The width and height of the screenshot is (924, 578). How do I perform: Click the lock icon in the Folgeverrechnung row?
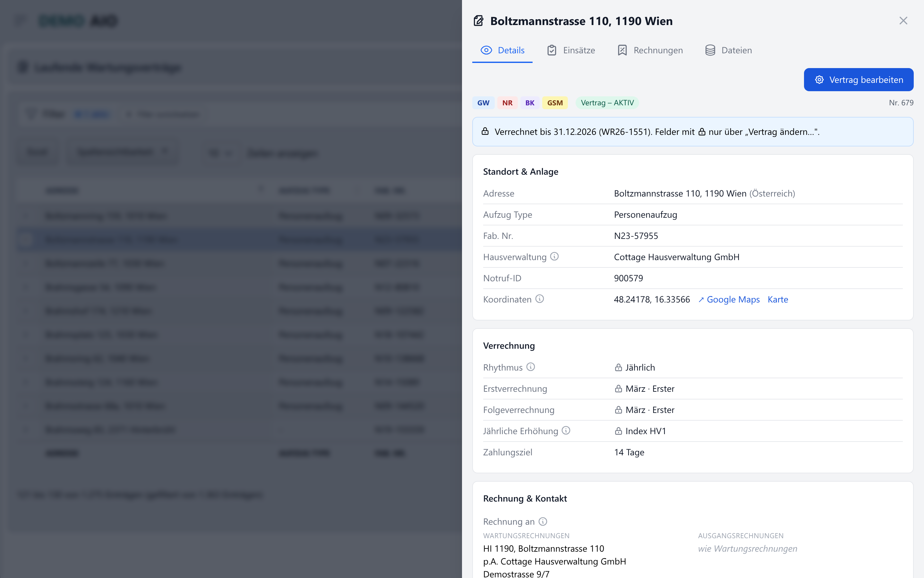pos(619,410)
